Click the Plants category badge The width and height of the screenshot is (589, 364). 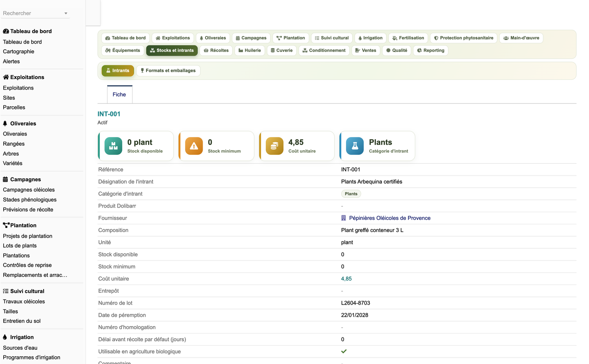point(351,194)
